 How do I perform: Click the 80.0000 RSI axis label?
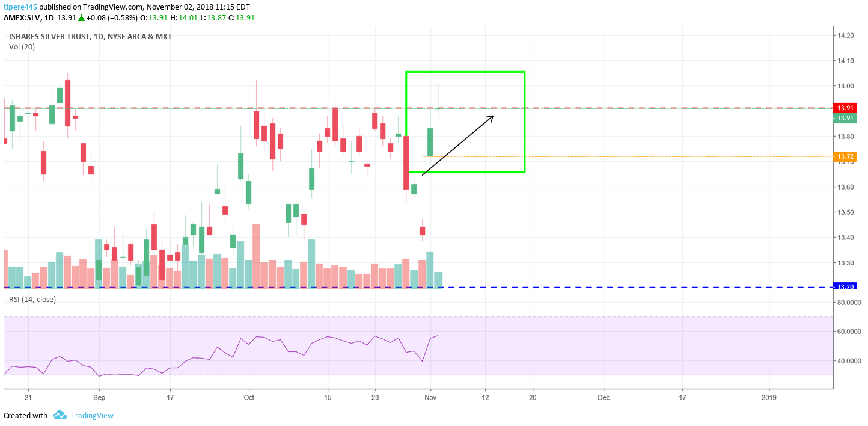850,303
